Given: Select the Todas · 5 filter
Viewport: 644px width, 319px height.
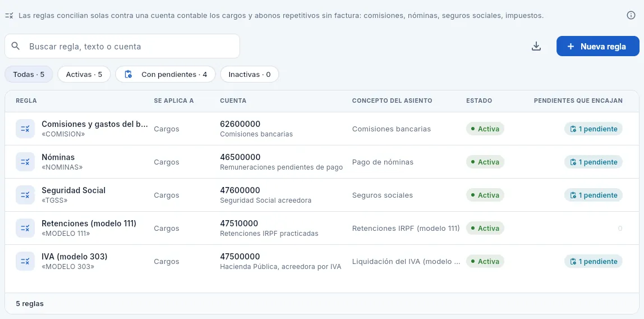Looking at the screenshot, I should [29, 74].
